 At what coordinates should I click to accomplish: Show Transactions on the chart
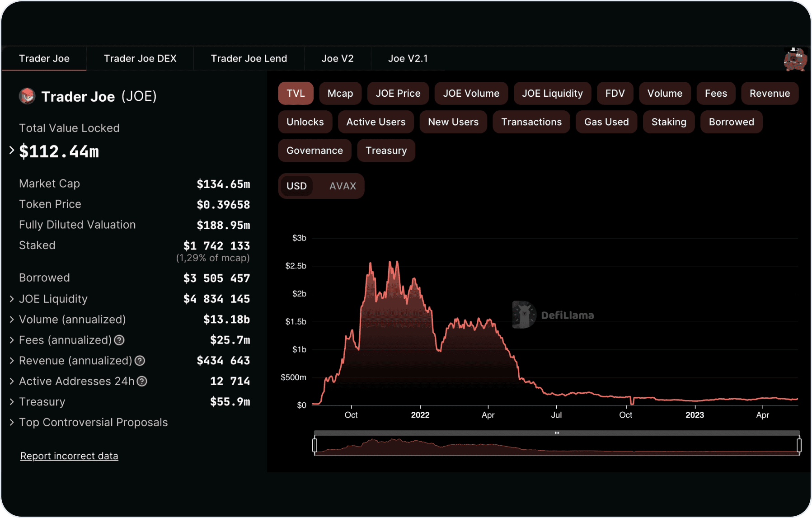[x=531, y=122]
